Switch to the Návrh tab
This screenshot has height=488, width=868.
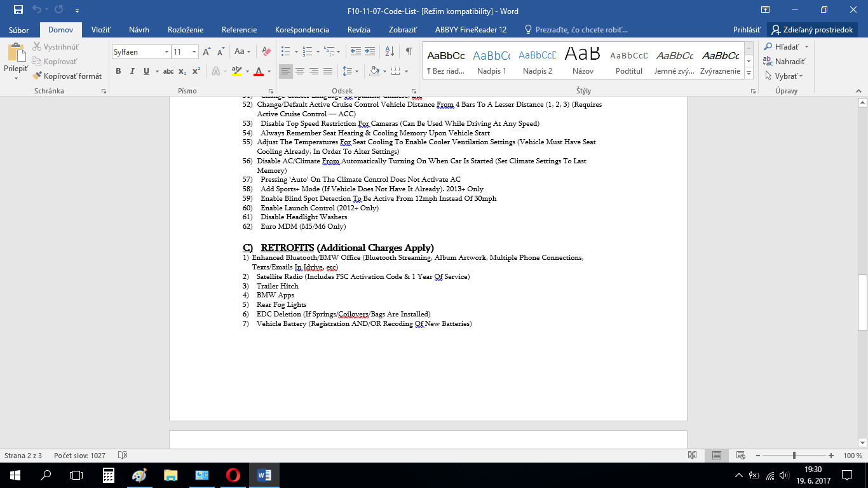point(139,30)
